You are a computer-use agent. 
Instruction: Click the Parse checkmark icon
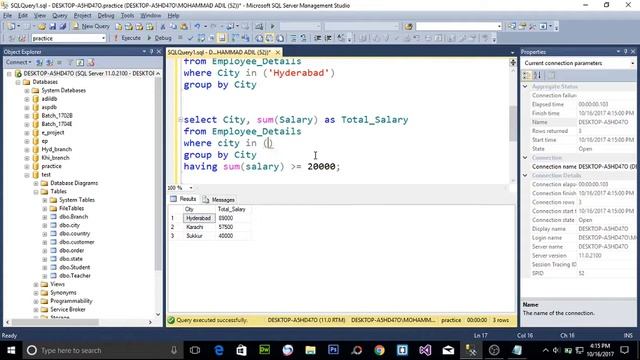pos(190,38)
